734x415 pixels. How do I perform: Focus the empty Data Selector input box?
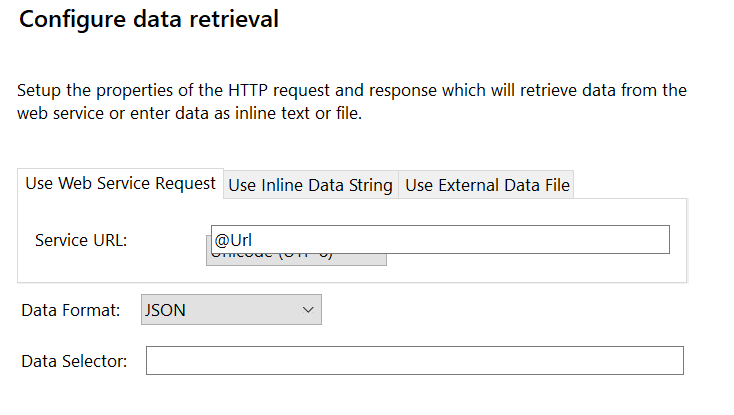coord(415,360)
